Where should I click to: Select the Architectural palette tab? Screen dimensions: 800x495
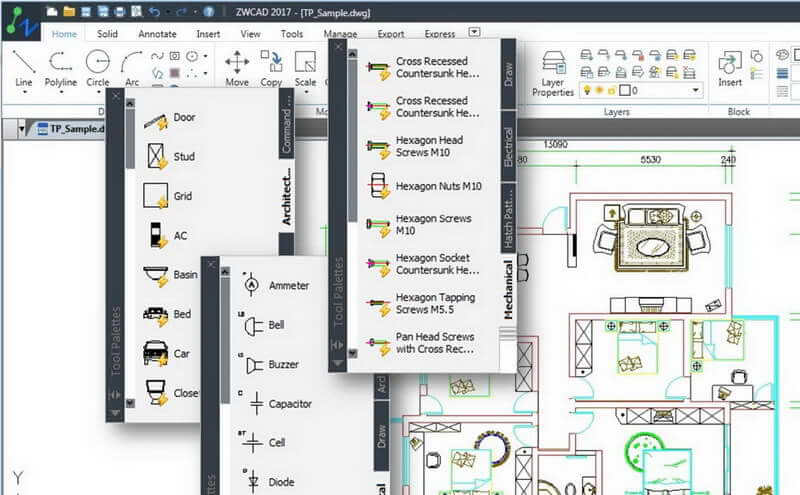[287, 195]
